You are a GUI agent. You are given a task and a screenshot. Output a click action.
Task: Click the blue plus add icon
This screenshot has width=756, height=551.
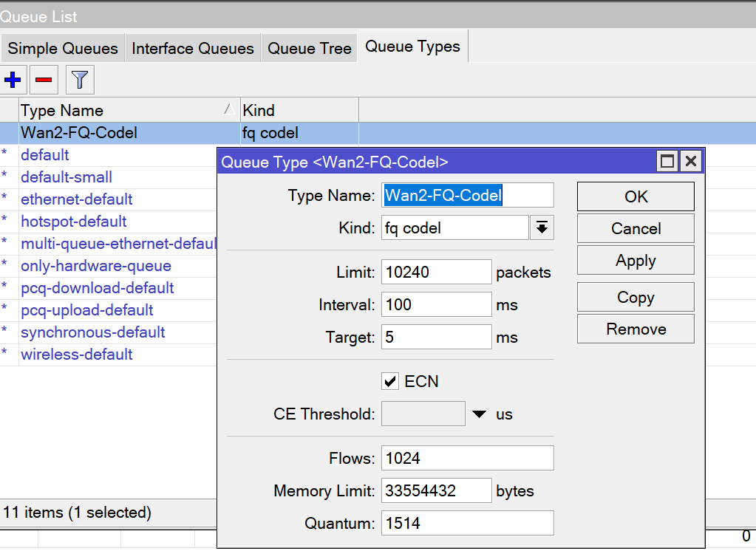[13, 79]
